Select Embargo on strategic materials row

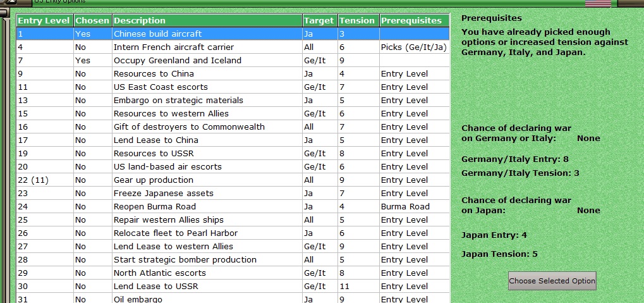click(x=233, y=101)
